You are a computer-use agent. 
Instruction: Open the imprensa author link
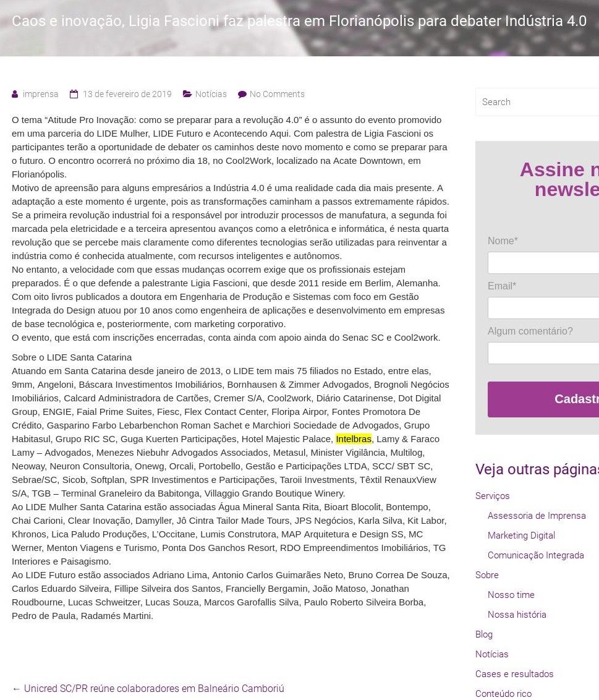40,95
